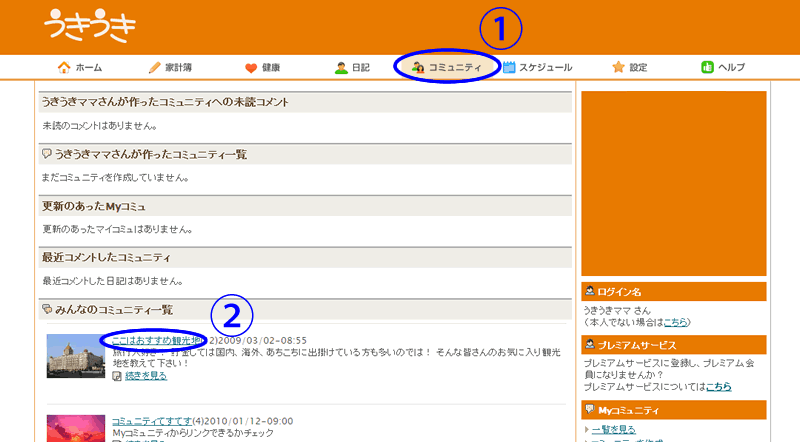Viewport: 800px width, 442px height.
Task: Click the bubble icon beside みんなのコミュニティ一覧
Action: pos(47,309)
